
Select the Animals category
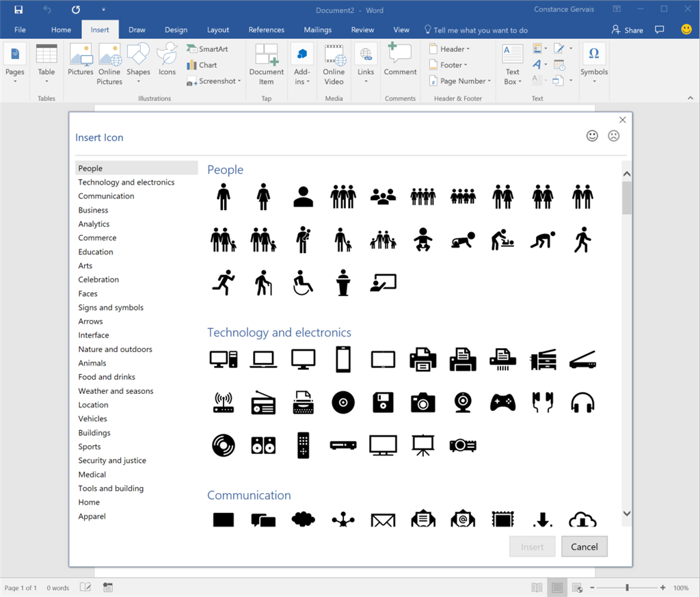(x=92, y=363)
